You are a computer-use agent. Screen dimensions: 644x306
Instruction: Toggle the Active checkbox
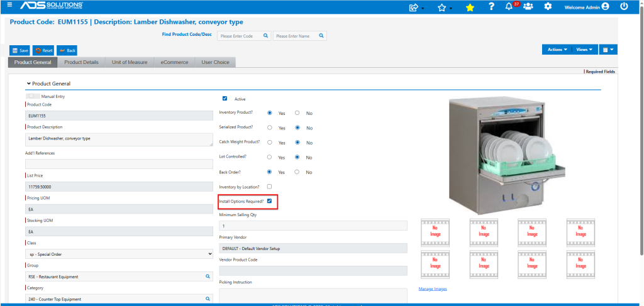(225, 99)
